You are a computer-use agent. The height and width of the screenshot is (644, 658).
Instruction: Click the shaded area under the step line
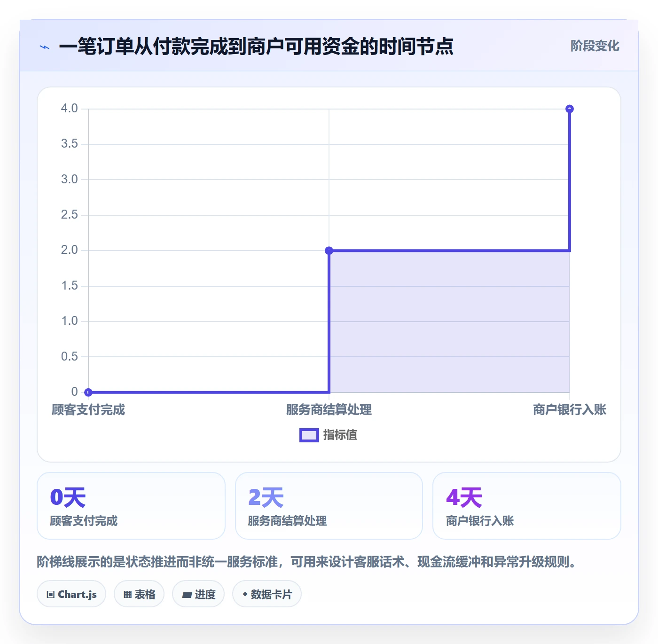(x=449, y=322)
